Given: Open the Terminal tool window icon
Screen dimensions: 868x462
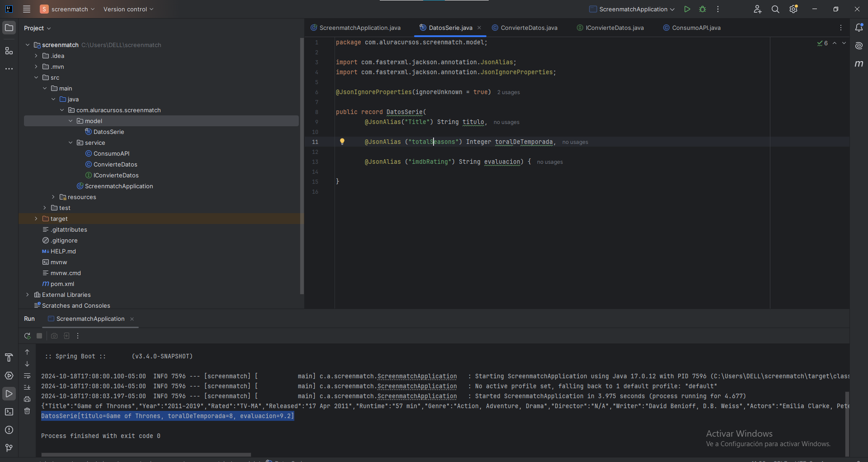Looking at the screenshot, I should coord(9,412).
